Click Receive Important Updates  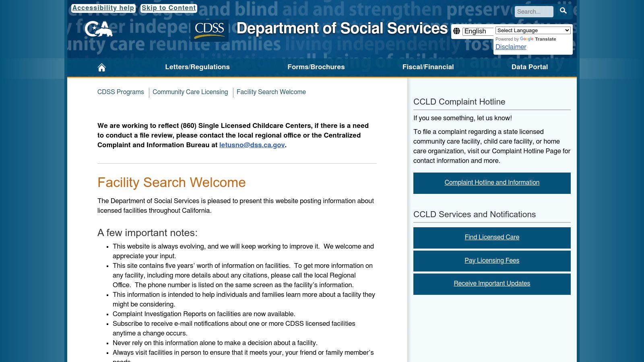click(491, 284)
